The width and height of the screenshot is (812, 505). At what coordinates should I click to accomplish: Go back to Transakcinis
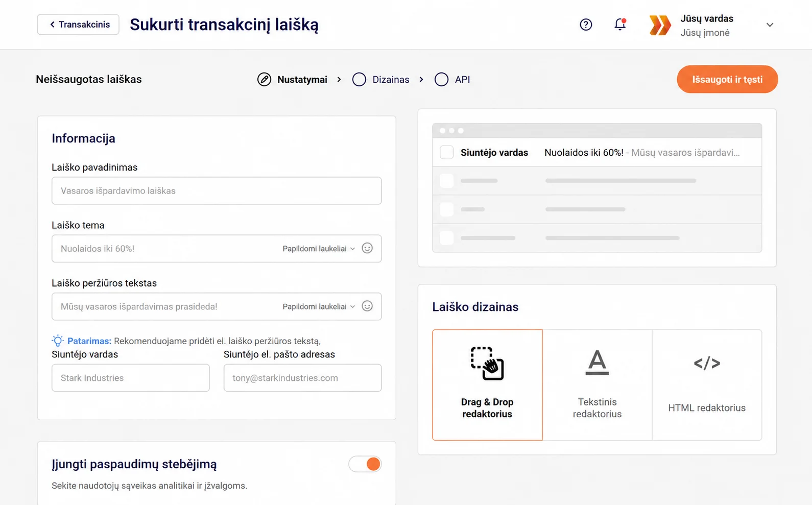[78, 25]
